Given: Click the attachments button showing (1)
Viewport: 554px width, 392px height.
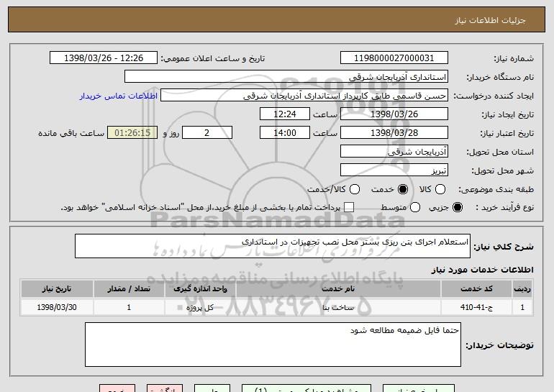Looking at the screenshot, I should click(x=306, y=389).
